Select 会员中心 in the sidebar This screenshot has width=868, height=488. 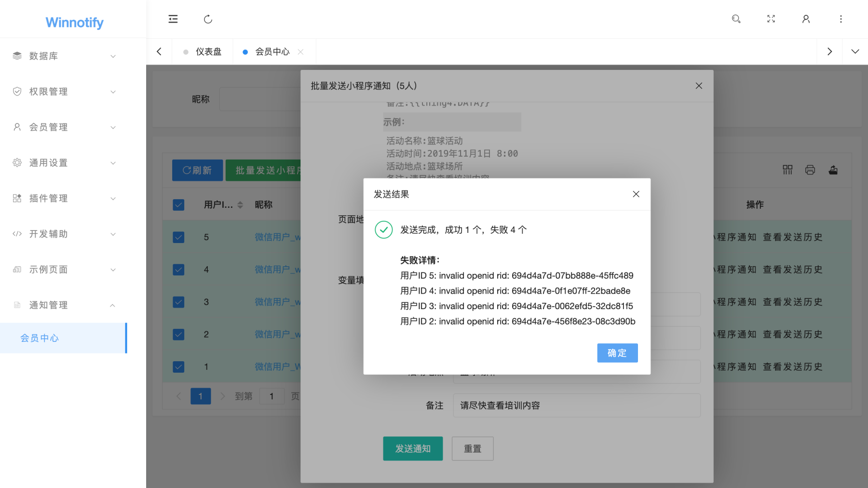[40, 338]
